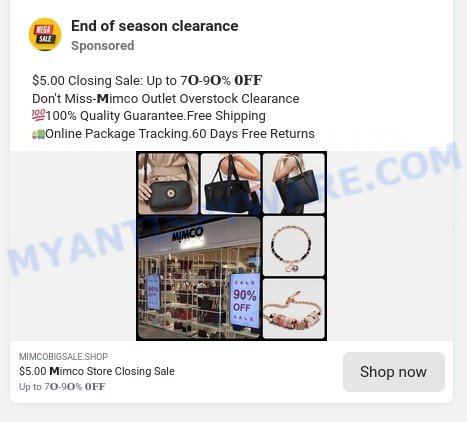Click the $5.00 Mimco Store Closing Sale headline
The width and height of the screenshot is (467, 422).
pos(97,371)
